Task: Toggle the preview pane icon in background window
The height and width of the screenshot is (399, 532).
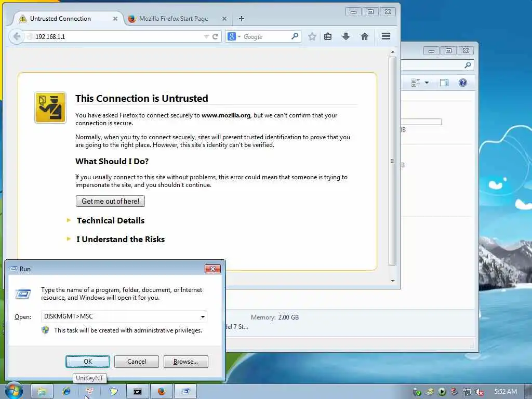Action: 444,83
